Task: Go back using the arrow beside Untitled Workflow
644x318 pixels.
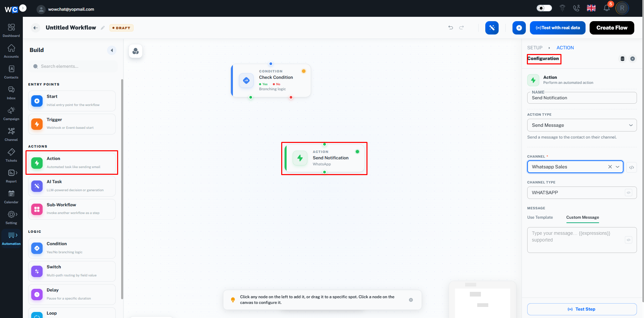Action: tap(36, 28)
